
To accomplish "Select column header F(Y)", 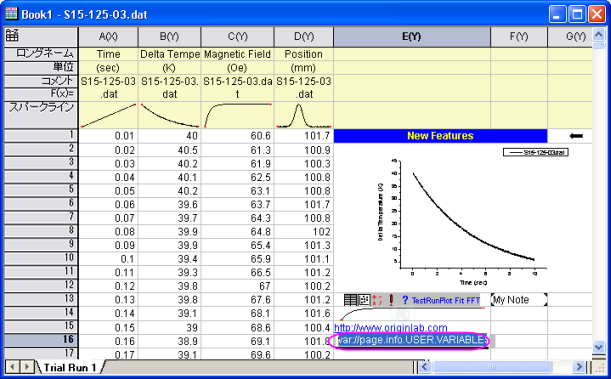I will [x=519, y=37].
